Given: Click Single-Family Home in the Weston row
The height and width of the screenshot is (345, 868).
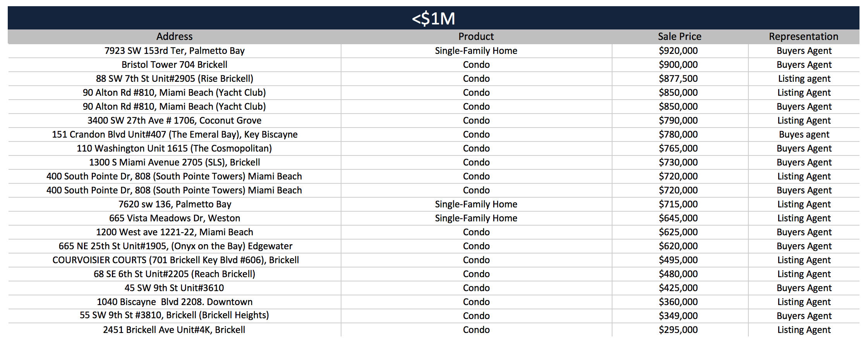Looking at the screenshot, I should pyautogui.click(x=476, y=218).
